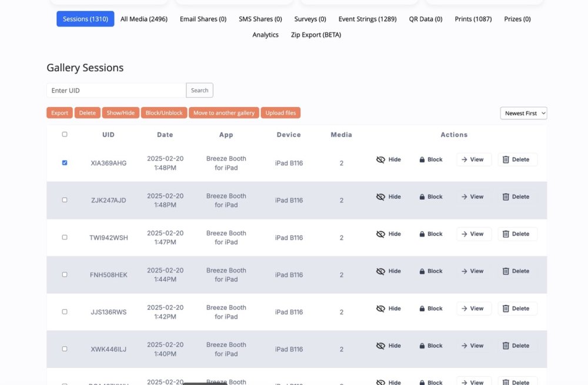Click the lock Block icon for ZJK247AJD
The height and width of the screenshot is (385, 588).
pyautogui.click(x=422, y=197)
